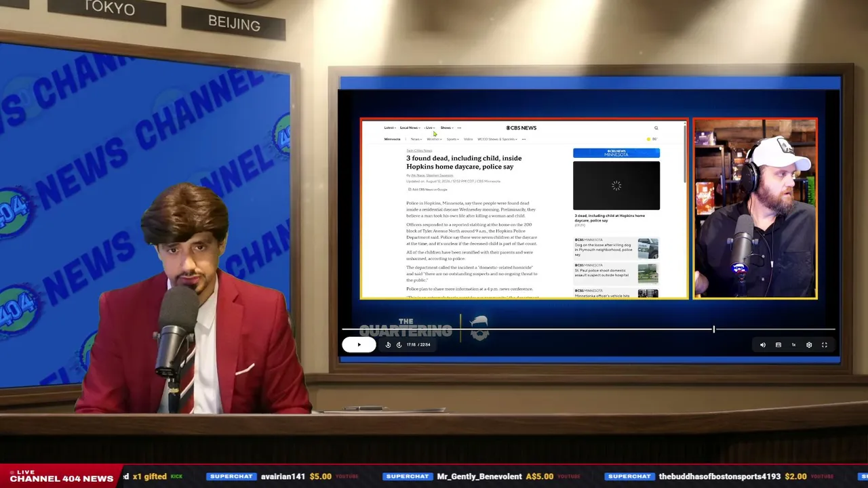
Task: Click the 4 p.m. news conference sentence
Action: point(469,289)
